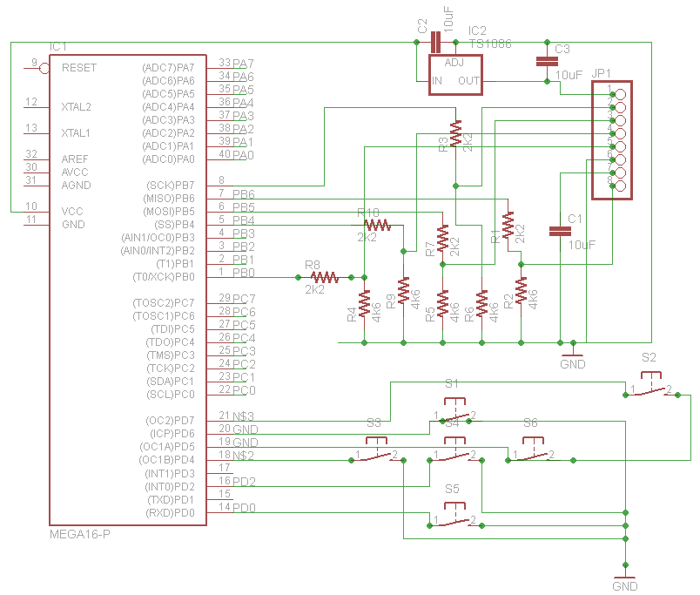700x595 pixels.
Task: Select capacitor C3 near the regulator output
Action: pos(547,61)
